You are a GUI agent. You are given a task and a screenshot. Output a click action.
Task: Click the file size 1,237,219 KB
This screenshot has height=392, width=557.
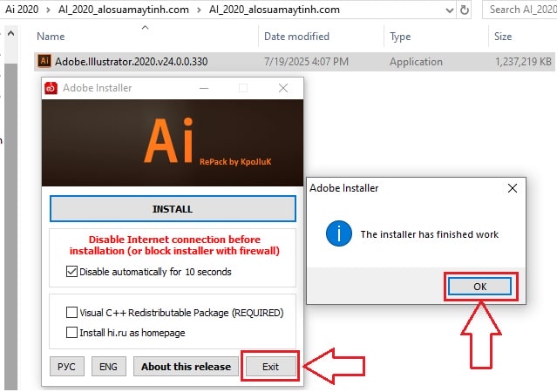(523, 62)
